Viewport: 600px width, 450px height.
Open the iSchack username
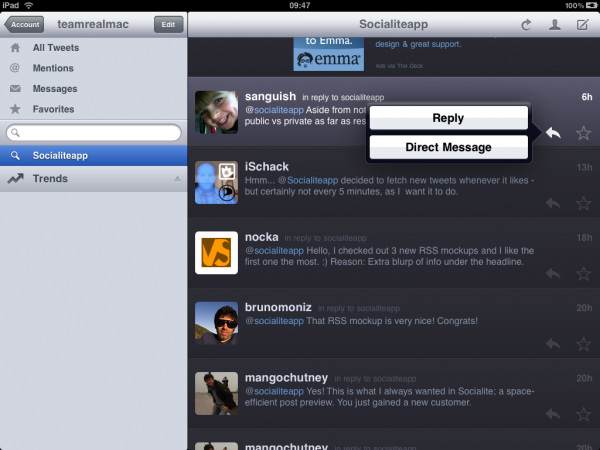(x=267, y=167)
